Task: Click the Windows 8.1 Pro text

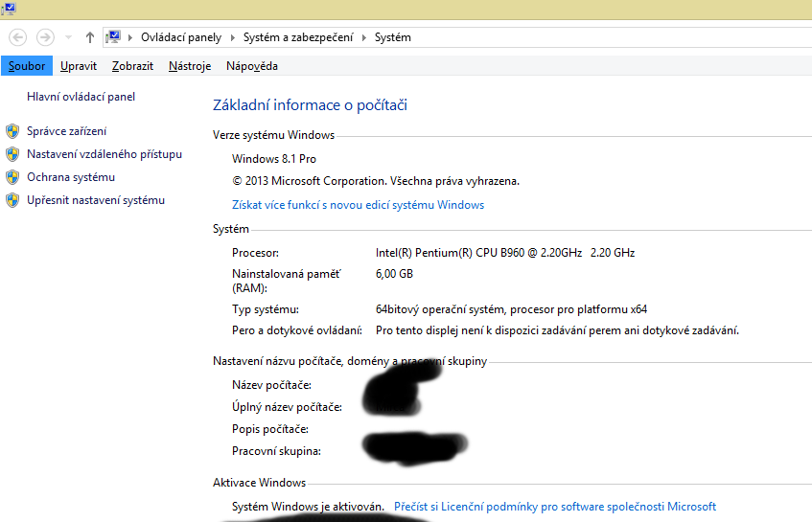Action: point(274,159)
